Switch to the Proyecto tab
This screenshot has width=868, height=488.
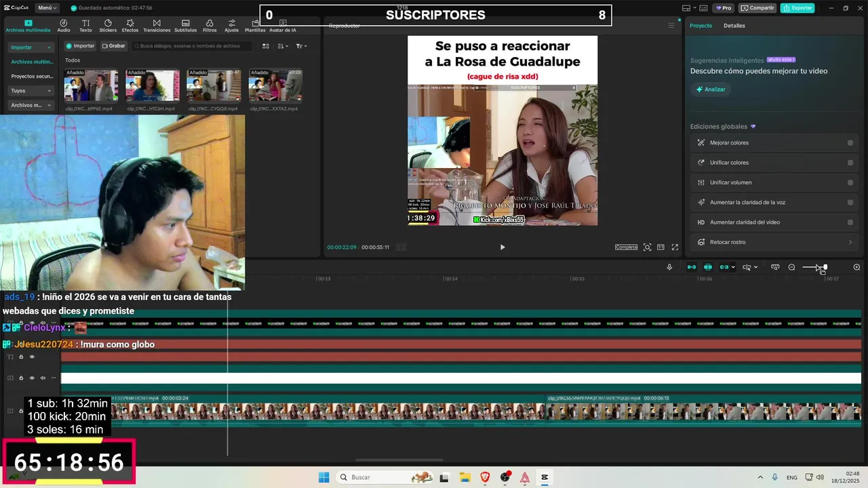click(x=701, y=26)
